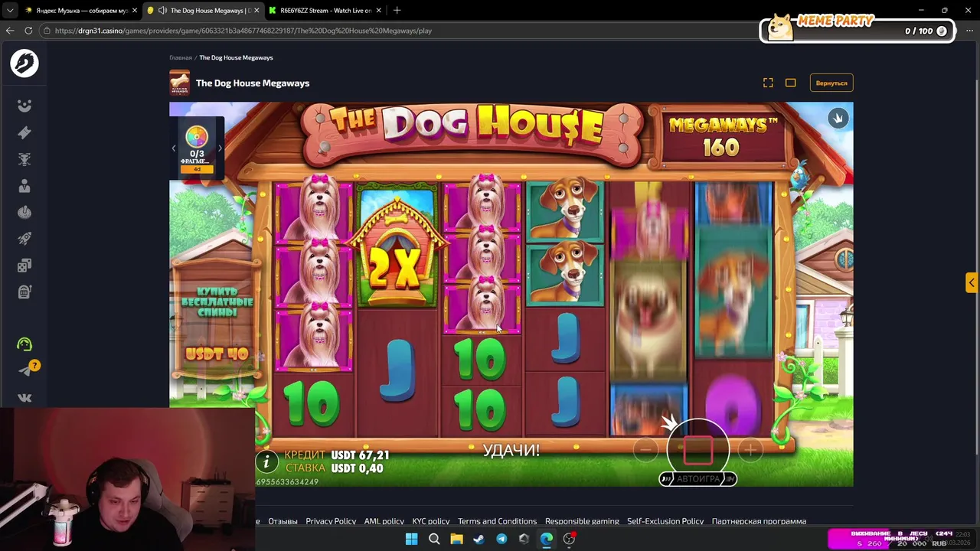This screenshot has width=980, height=551.
Task: Go to next widget with right arrow
Action: pyautogui.click(x=220, y=148)
